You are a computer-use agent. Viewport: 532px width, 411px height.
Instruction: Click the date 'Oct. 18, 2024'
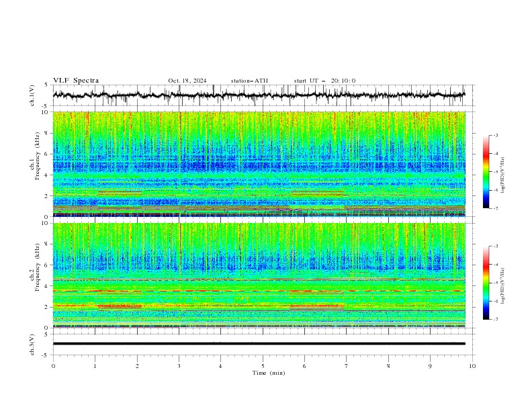[187, 81]
